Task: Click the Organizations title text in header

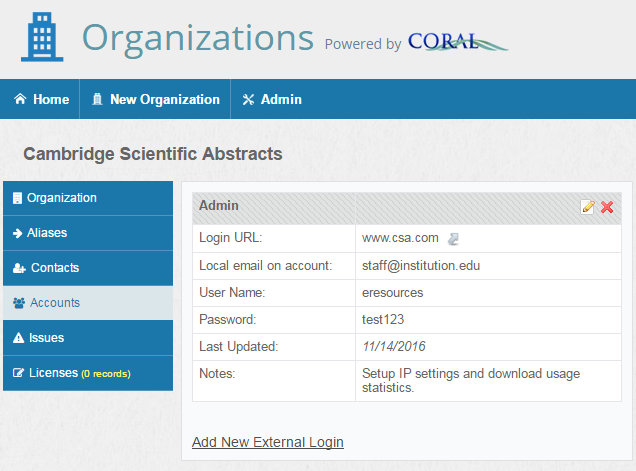Action: coord(198,39)
